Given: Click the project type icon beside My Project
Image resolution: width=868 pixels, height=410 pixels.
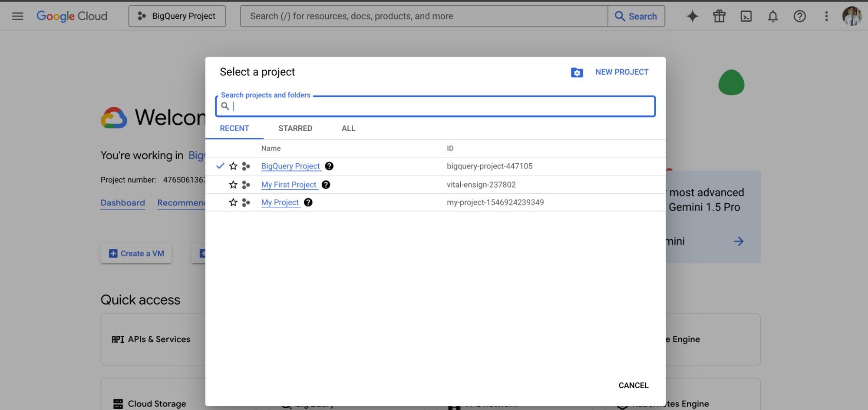Looking at the screenshot, I should pyautogui.click(x=246, y=202).
